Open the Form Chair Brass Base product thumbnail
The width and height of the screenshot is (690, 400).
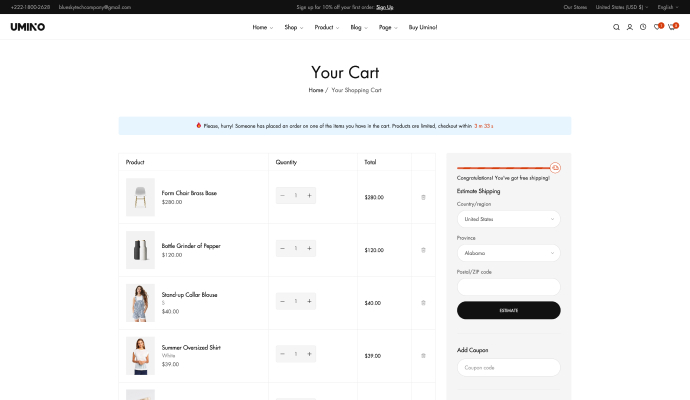[140, 197]
